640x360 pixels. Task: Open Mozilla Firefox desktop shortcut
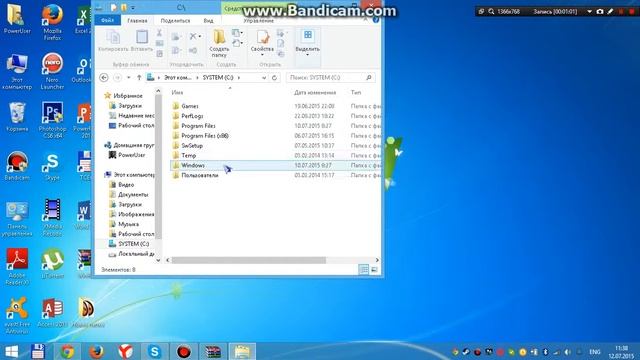point(52,22)
